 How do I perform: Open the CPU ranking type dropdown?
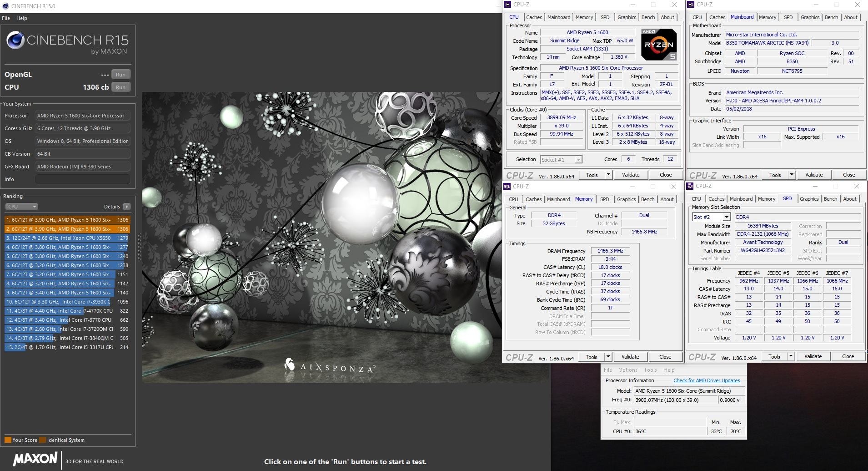(x=21, y=207)
